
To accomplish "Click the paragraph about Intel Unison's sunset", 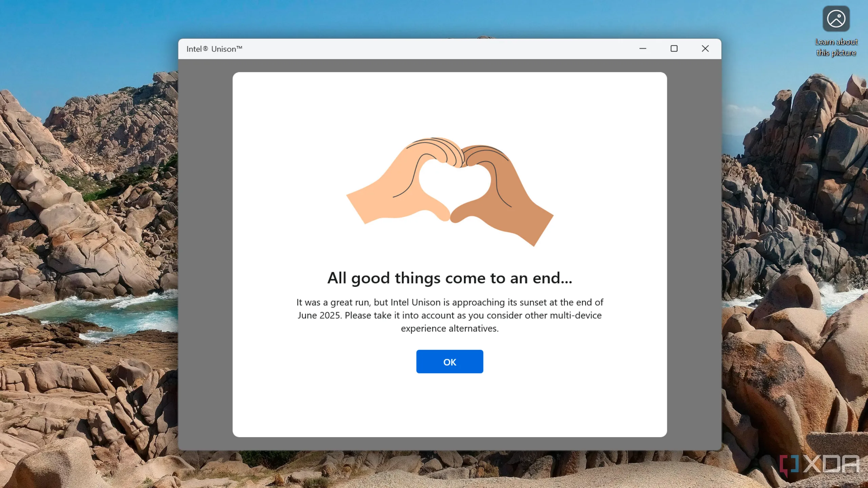I will point(450,316).
